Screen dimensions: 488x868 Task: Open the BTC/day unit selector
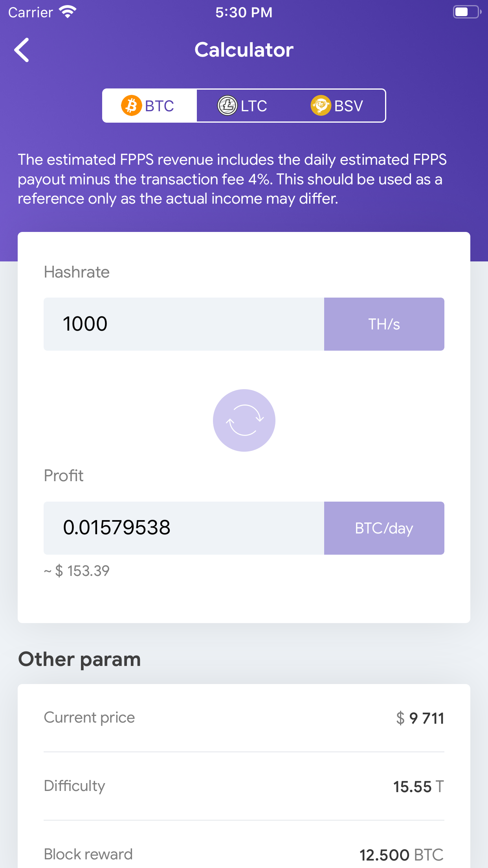383,528
